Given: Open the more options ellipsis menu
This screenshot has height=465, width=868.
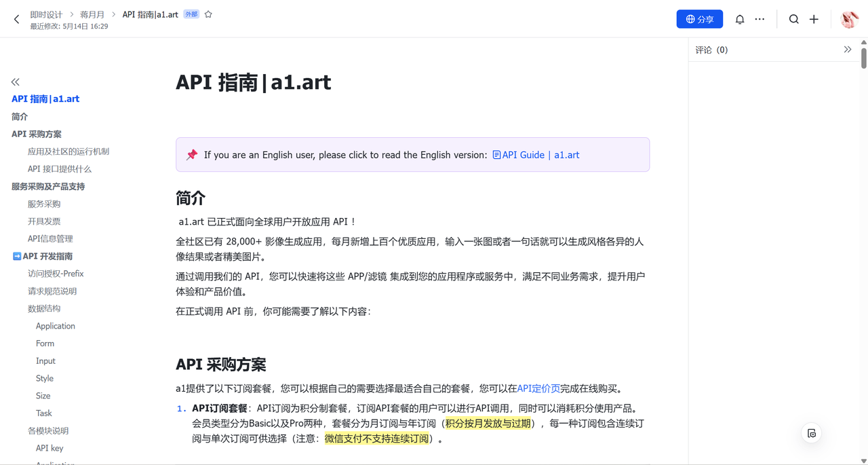Looking at the screenshot, I should click(x=760, y=20).
